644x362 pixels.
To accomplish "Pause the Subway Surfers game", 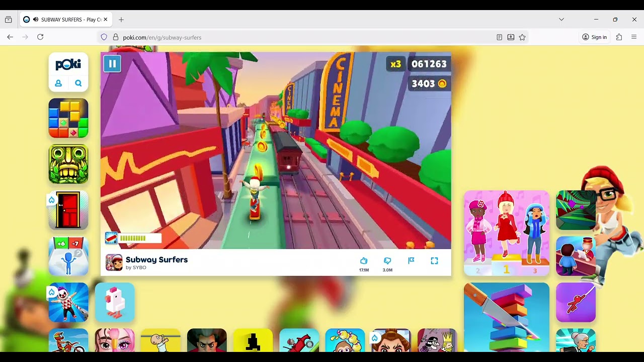I will tap(112, 64).
